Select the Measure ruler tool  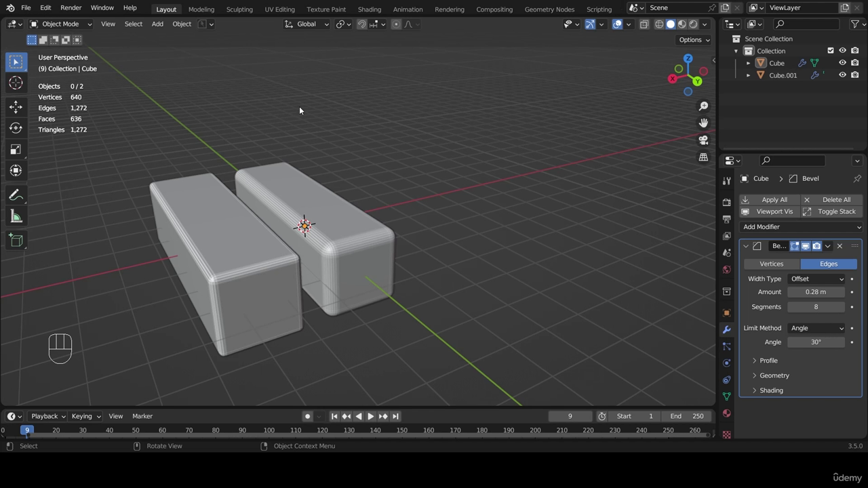16,217
